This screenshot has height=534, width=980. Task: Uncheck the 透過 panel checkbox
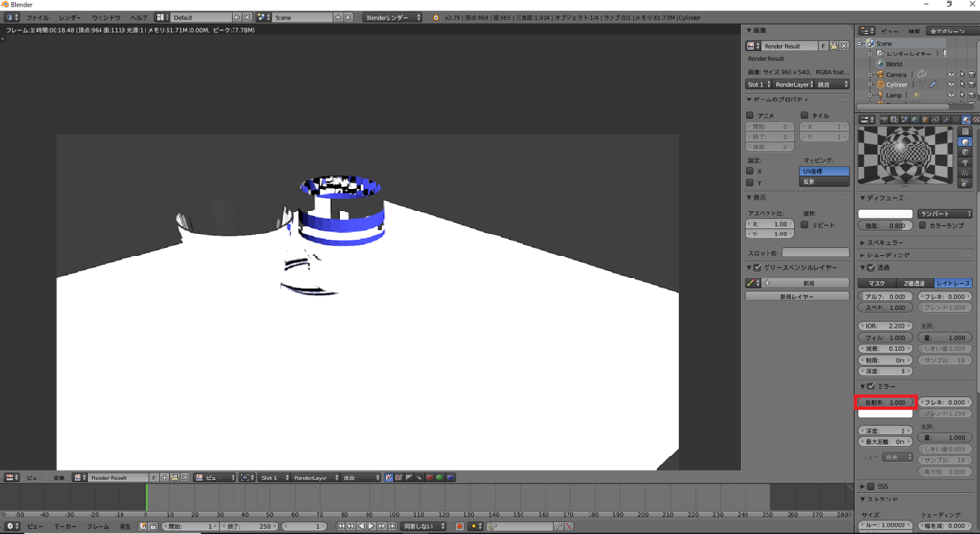click(871, 268)
